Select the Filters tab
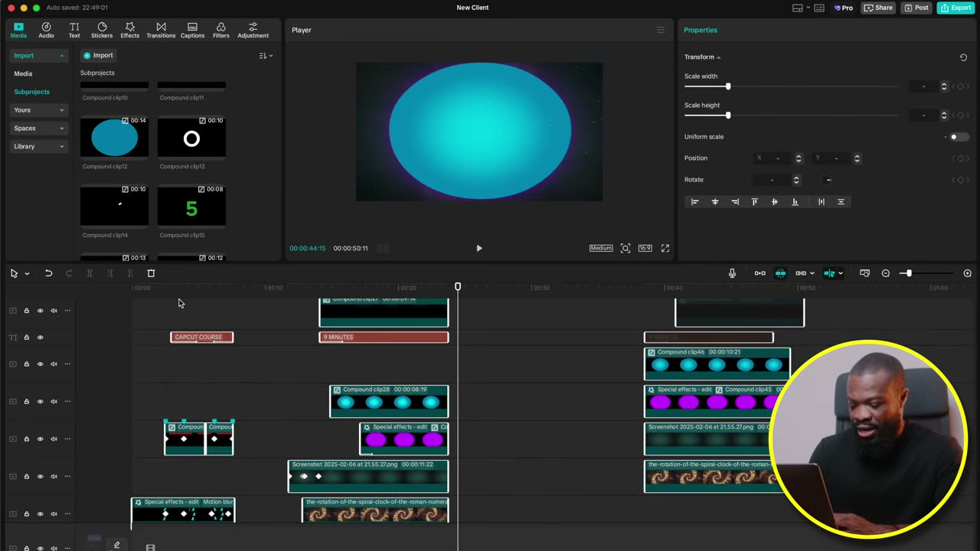The height and width of the screenshot is (551, 980). pos(221,30)
